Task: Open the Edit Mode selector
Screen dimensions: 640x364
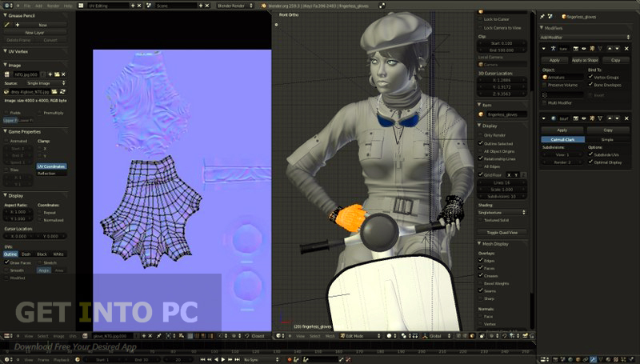Action: [x=360, y=336]
